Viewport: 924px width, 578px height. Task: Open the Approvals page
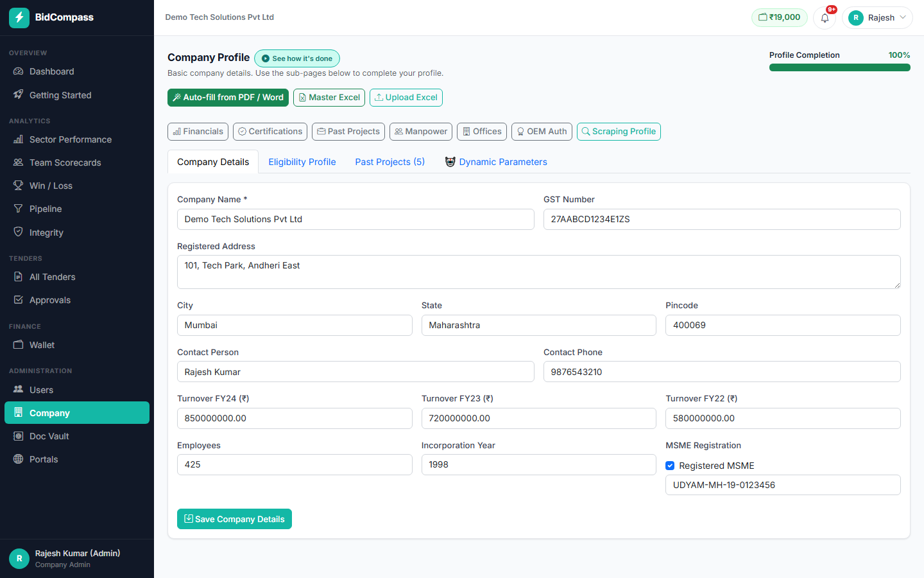77,300
